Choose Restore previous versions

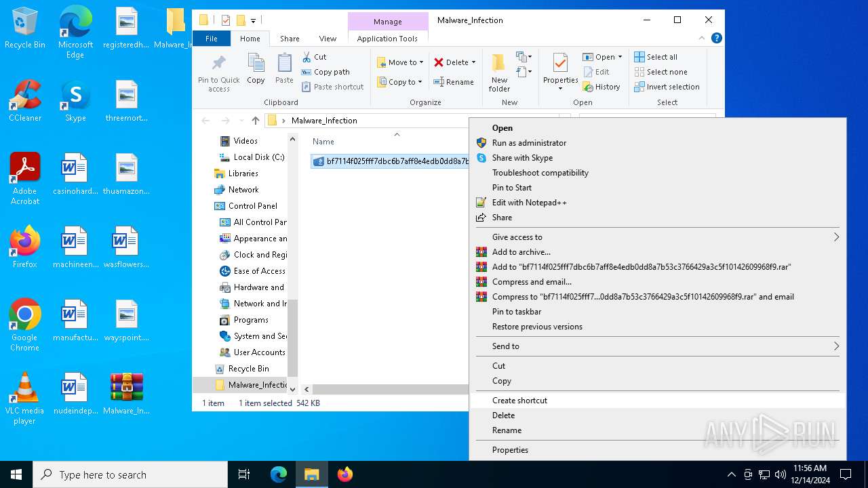point(658,327)
